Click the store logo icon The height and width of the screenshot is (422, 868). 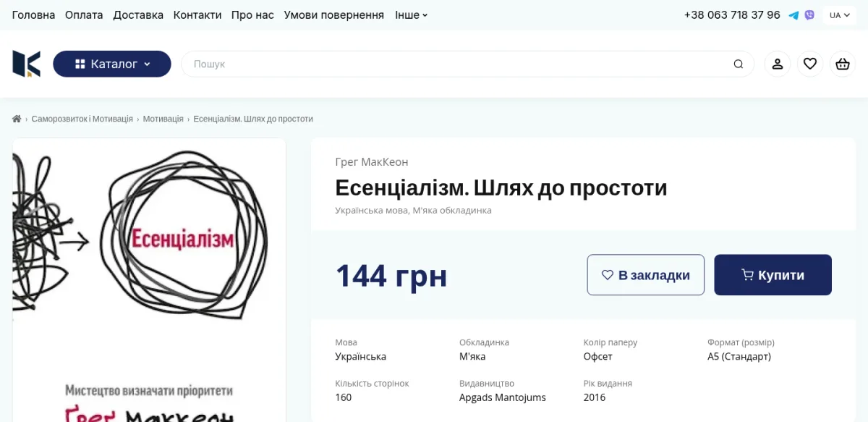click(27, 64)
